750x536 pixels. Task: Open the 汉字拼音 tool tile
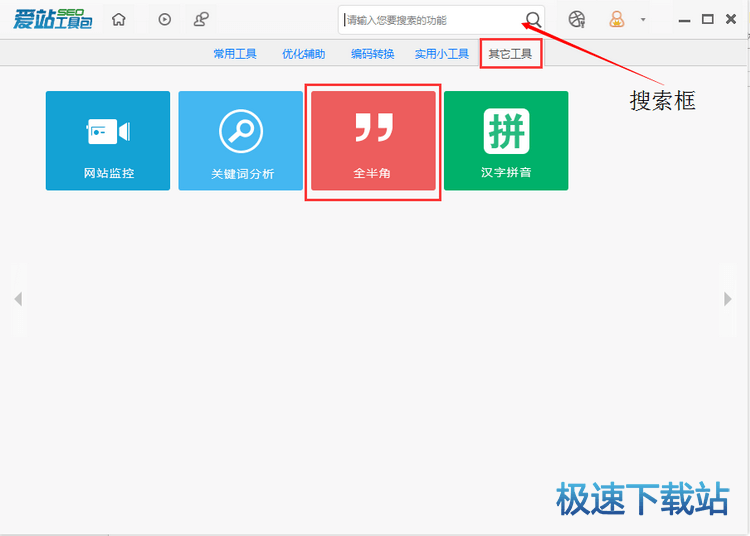click(506, 141)
